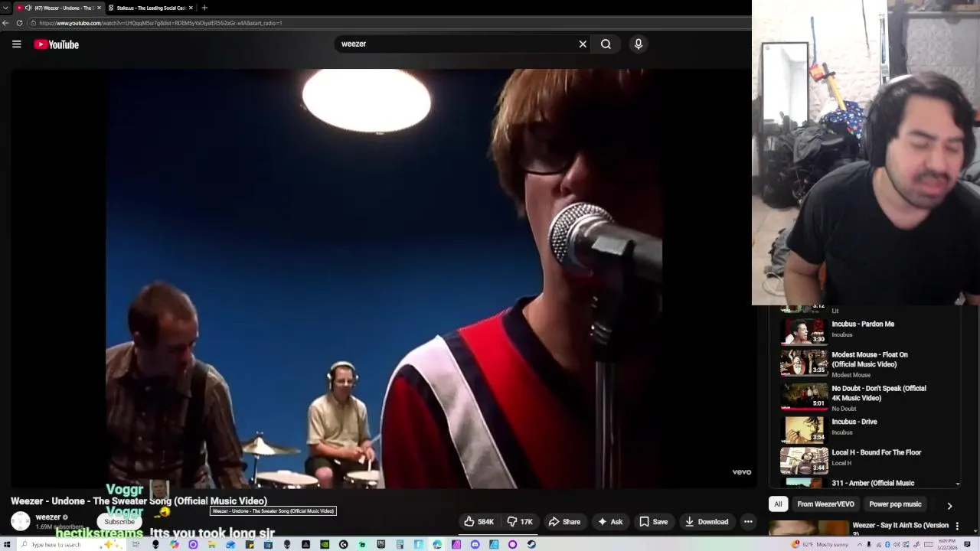Open the weezer channel name link

pos(47,517)
